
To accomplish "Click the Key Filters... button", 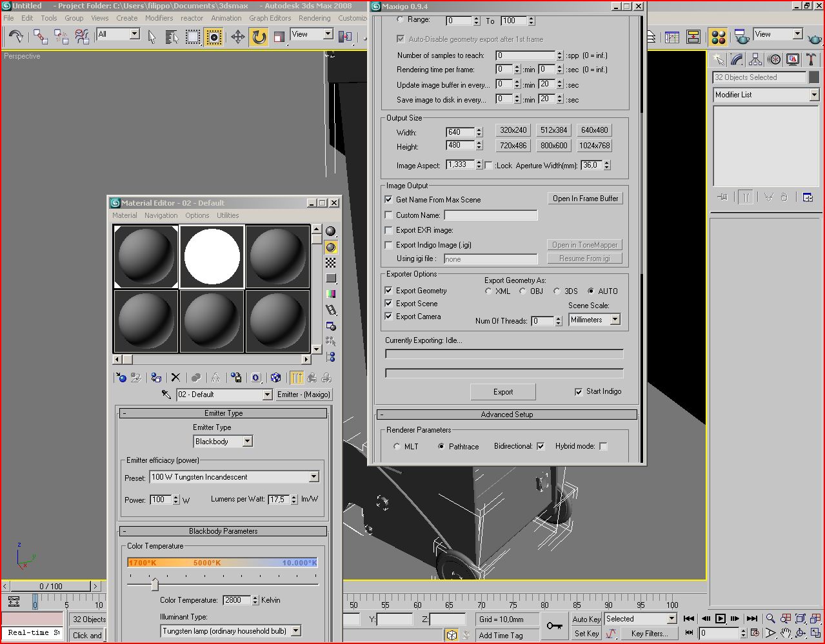I will (649, 634).
